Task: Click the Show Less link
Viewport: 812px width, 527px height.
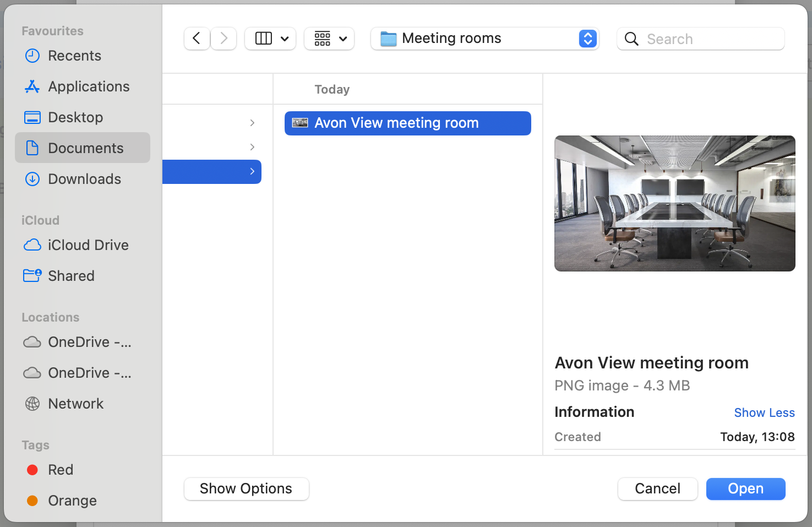Action: coord(764,412)
